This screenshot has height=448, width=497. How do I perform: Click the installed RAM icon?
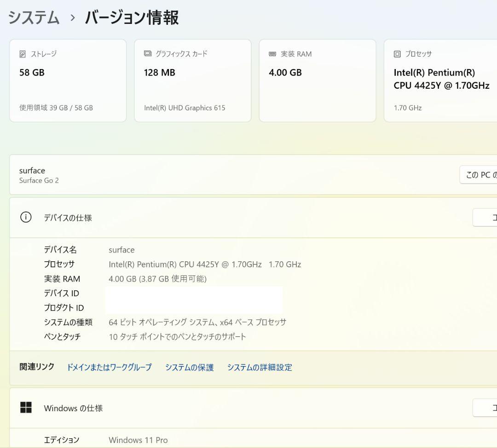point(272,54)
